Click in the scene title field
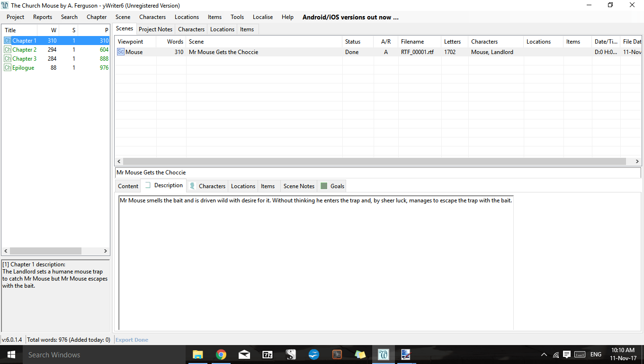Screen dimensions: 644x364 (x=377, y=173)
